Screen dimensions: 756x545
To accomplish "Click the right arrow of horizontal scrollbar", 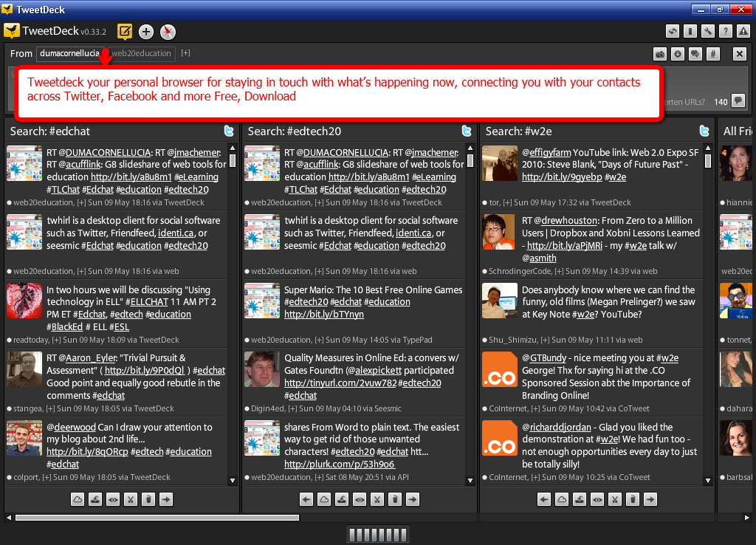I will pyautogui.click(x=747, y=518).
